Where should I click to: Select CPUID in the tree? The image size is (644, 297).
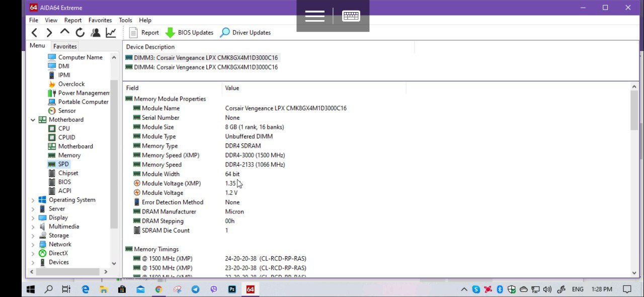(61, 137)
